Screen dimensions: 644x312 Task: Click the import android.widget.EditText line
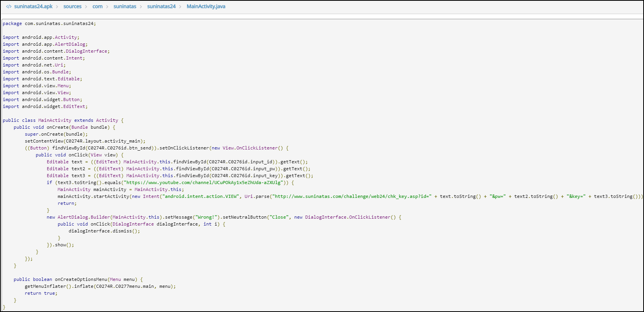click(x=45, y=106)
